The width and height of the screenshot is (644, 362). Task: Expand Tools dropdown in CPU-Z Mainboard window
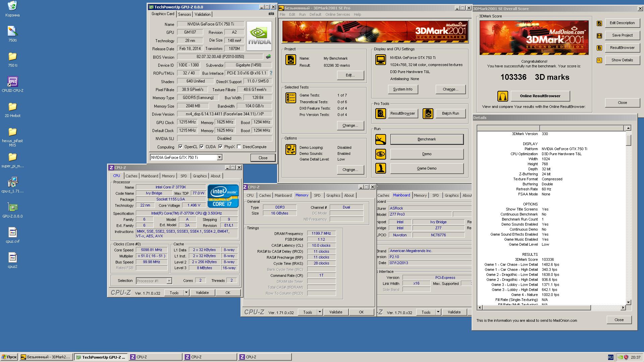click(438, 312)
